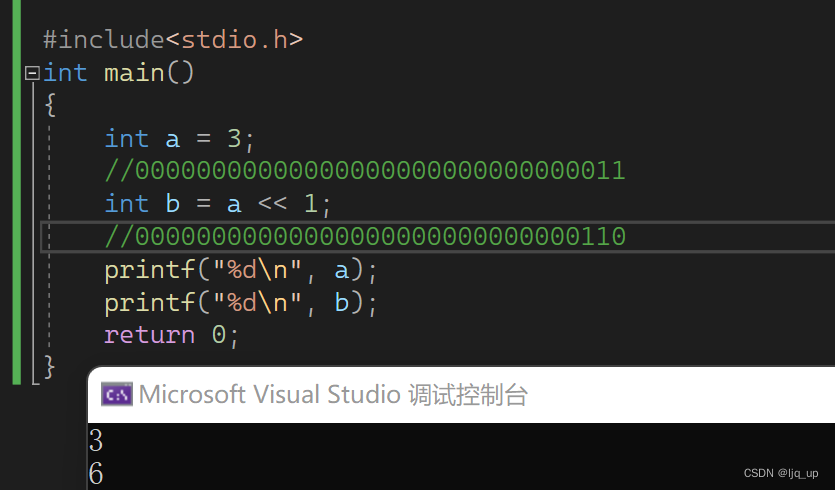
Task: Collapse the main function fold toggle
Action: point(32,73)
